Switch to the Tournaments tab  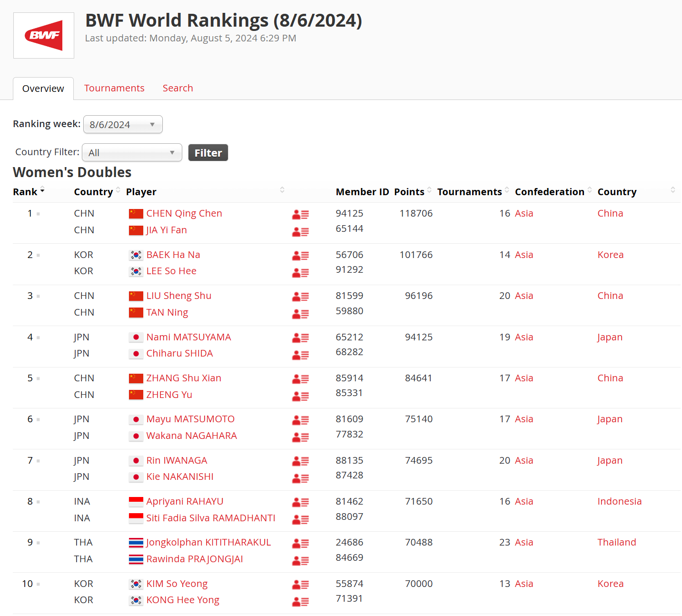(x=114, y=88)
